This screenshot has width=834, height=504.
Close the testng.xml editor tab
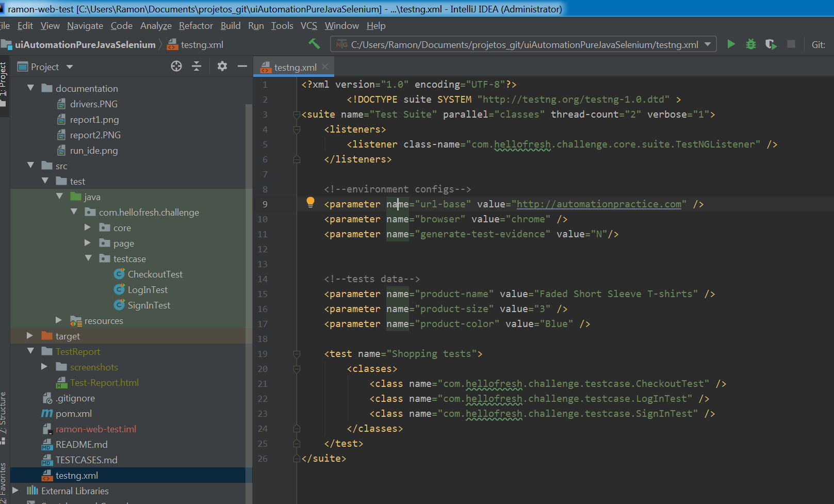click(x=325, y=67)
